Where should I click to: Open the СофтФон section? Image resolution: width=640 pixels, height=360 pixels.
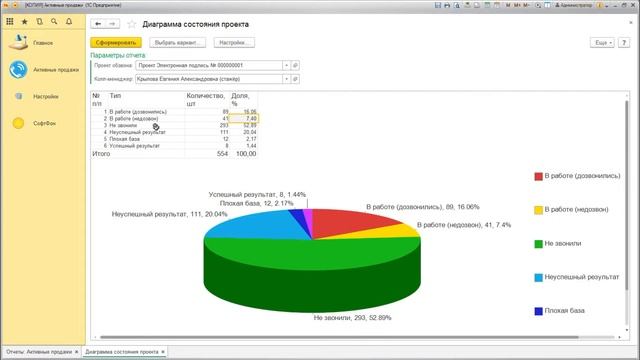(x=34, y=123)
